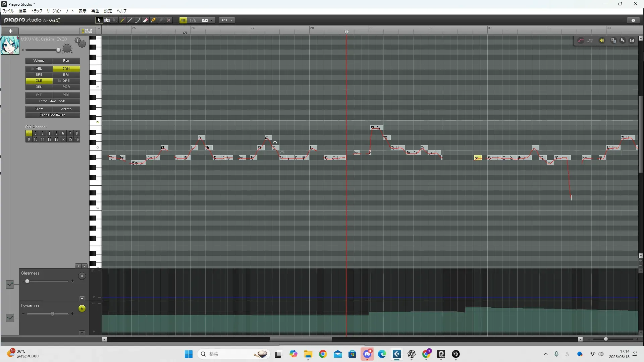Viewport: 644px width, 362px height.
Task: Select the Eraser tool
Action: 146,20
